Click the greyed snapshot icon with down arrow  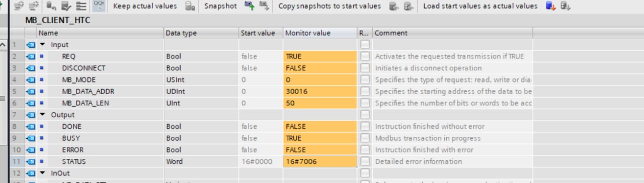[x=264, y=6]
